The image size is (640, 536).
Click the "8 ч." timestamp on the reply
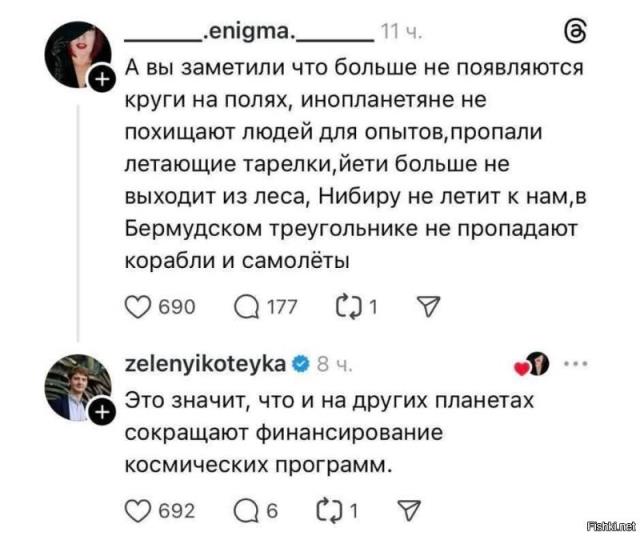pos(335,364)
